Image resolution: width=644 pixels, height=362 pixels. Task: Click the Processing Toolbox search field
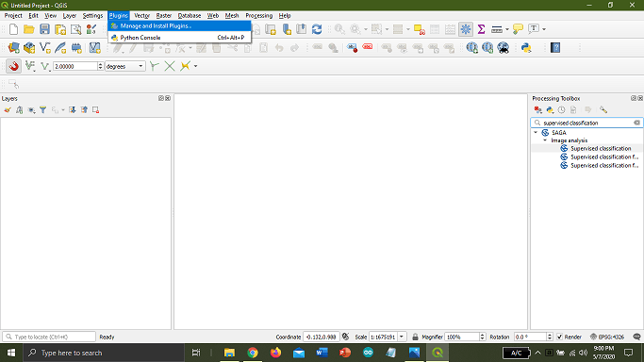[x=586, y=123]
